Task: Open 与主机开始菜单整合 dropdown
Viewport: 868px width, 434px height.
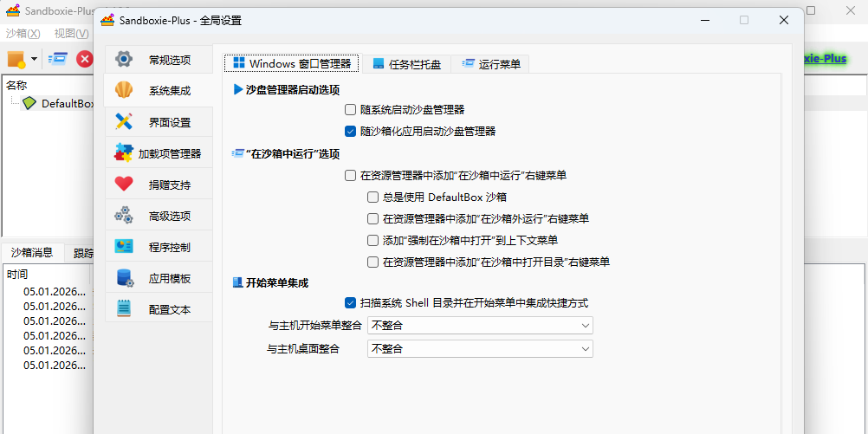Action: pyautogui.click(x=480, y=326)
